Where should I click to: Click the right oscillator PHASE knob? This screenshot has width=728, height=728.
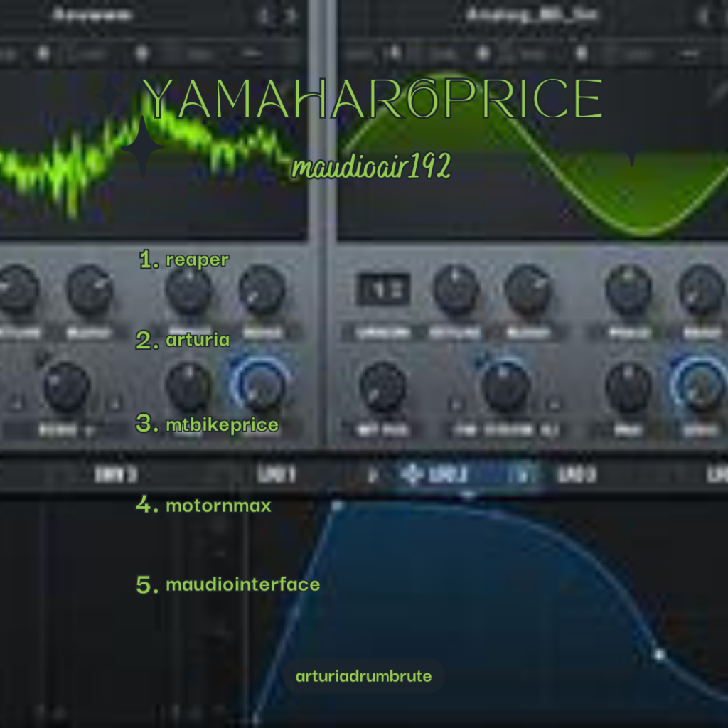(628, 289)
